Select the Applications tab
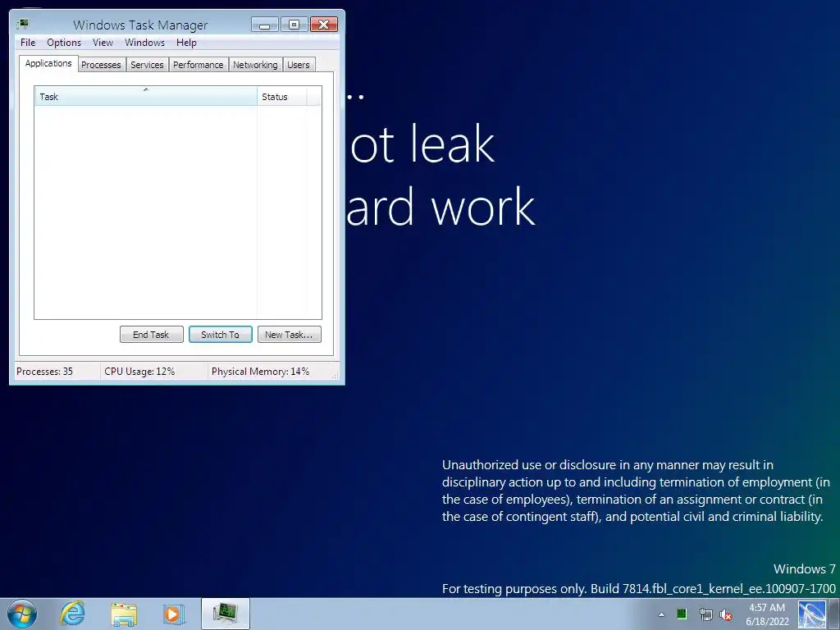Viewport: 840px width, 630px height. (x=48, y=63)
